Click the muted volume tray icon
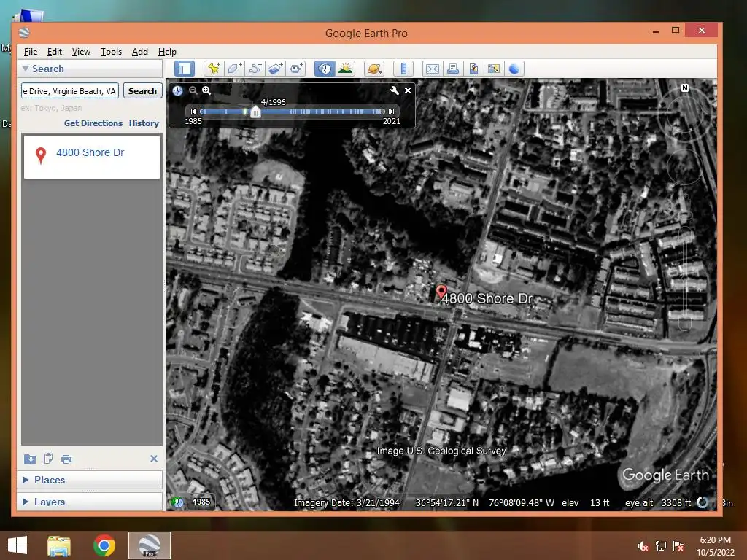This screenshot has height=560, width=747. (643, 547)
